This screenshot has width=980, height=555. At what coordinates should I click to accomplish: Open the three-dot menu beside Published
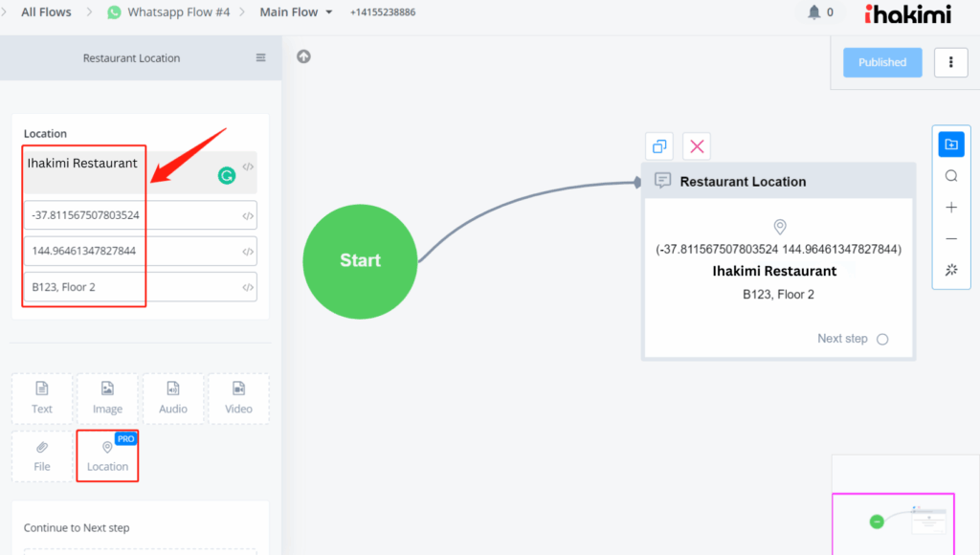coord(950,62)
